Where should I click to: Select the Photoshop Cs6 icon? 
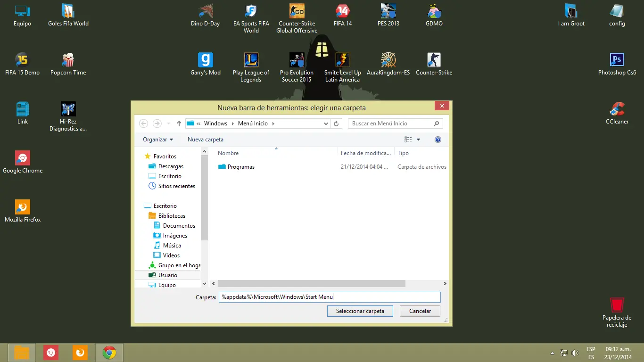click(x=617, y=64)
